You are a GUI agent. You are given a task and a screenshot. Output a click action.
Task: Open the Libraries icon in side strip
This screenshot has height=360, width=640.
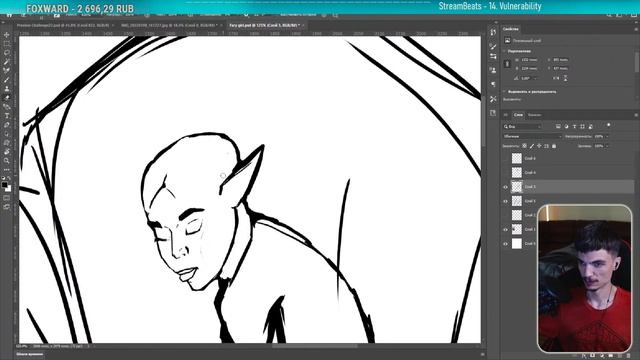[x=493, y=113]
